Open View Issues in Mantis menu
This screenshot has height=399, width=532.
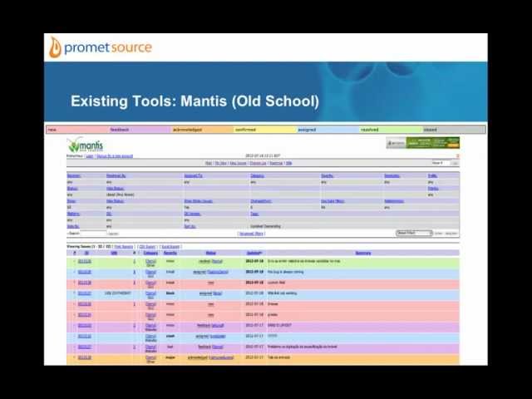pos(239,163)
